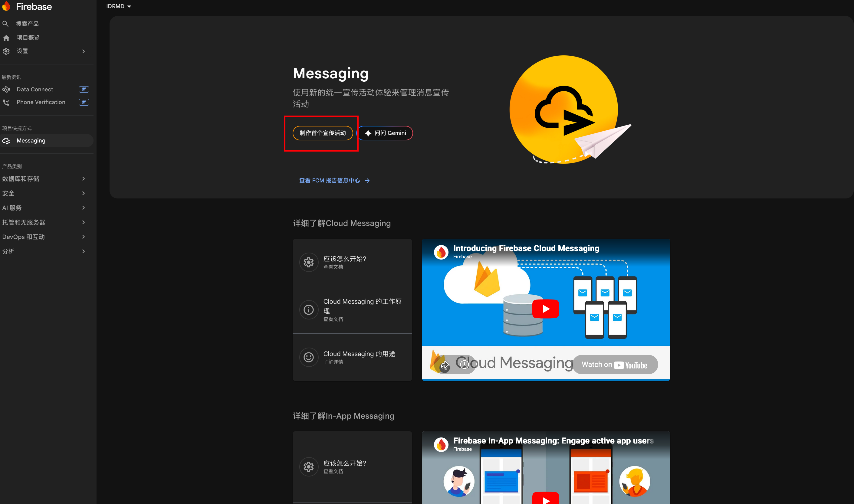Click the watch later clock icon on video
This screenshot has height=504, width=854.
point(464,365)
